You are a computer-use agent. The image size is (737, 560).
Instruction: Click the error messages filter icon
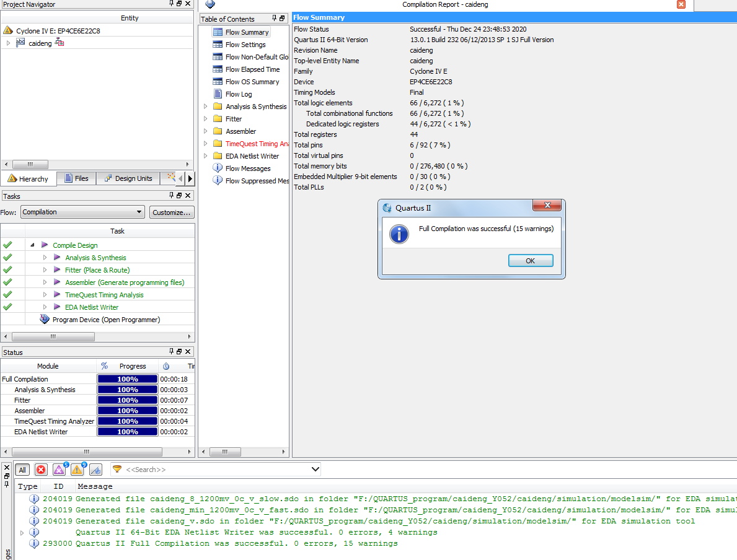coord(41,470)
